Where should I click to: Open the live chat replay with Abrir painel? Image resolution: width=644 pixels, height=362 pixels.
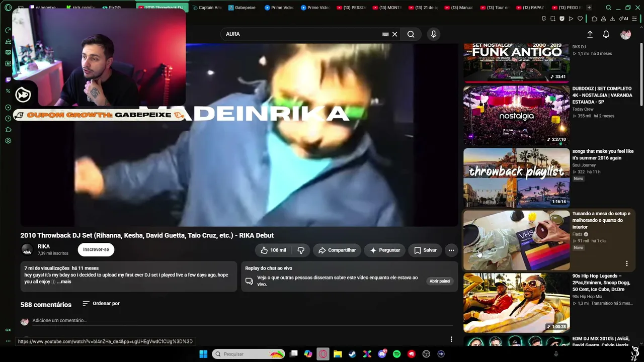pyautogui.click(x=440, y=281)
